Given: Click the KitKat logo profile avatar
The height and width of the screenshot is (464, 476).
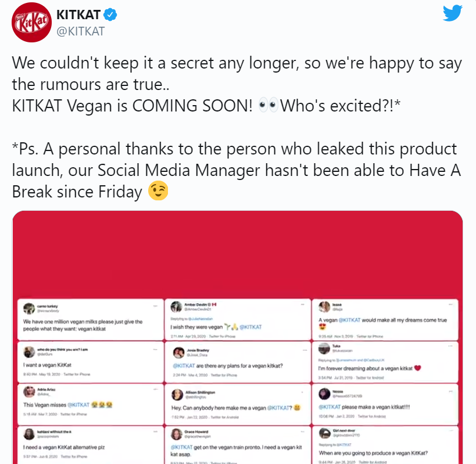Looking at the screenshot, I should point(30,24).
